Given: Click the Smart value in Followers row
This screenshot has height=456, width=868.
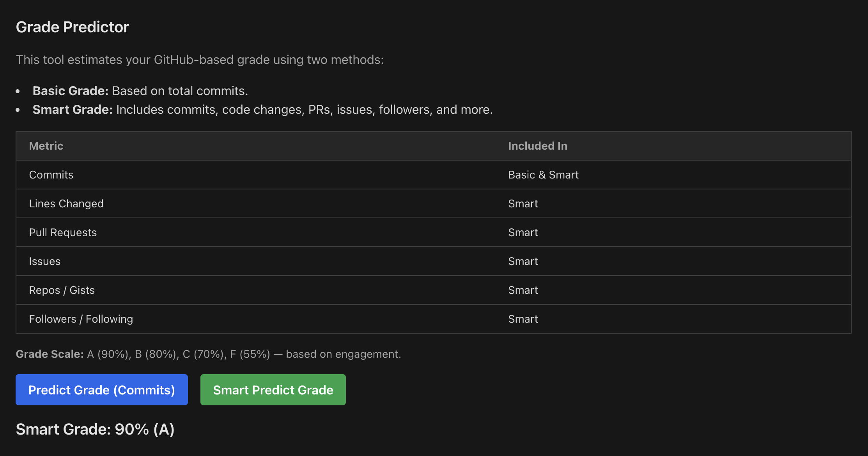Looking at the screenshot, I should point(523,319).
